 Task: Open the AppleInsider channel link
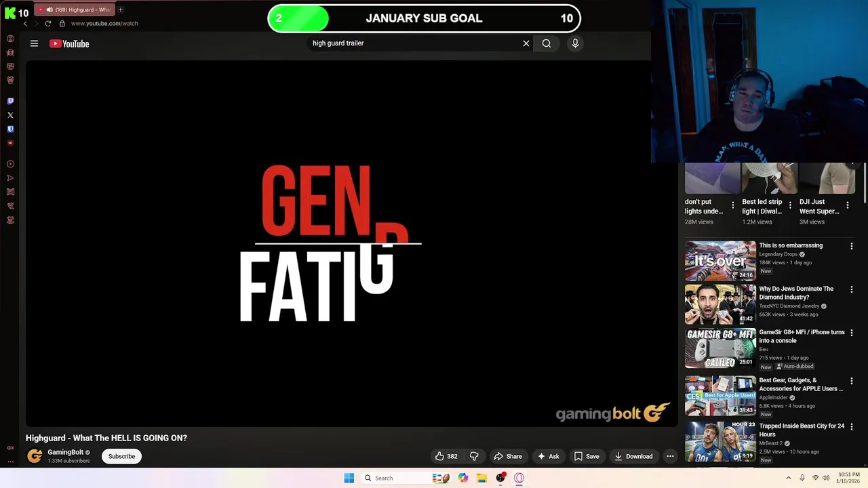[x=773, y=398]
